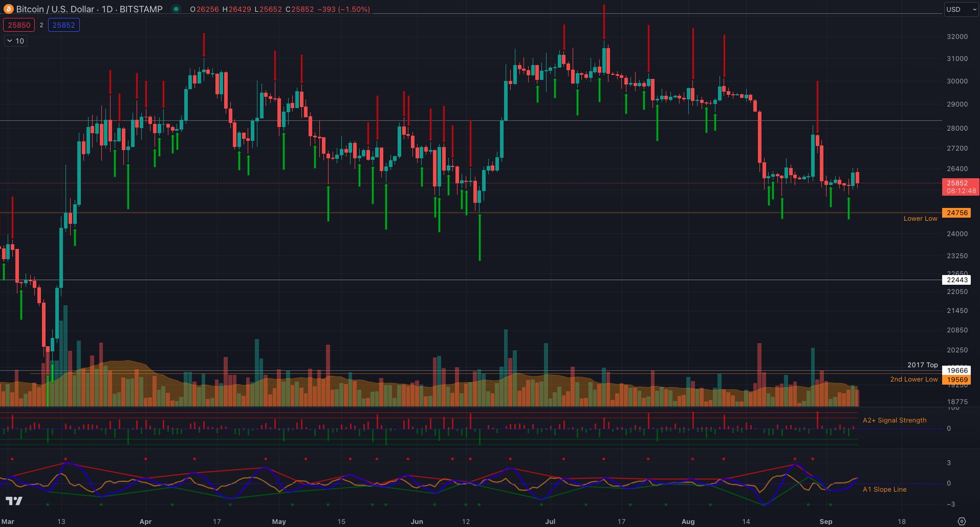This screenshot has height=527, width=980.
Task: Click the Jul marker on time axis
Action: pos(550,521)
